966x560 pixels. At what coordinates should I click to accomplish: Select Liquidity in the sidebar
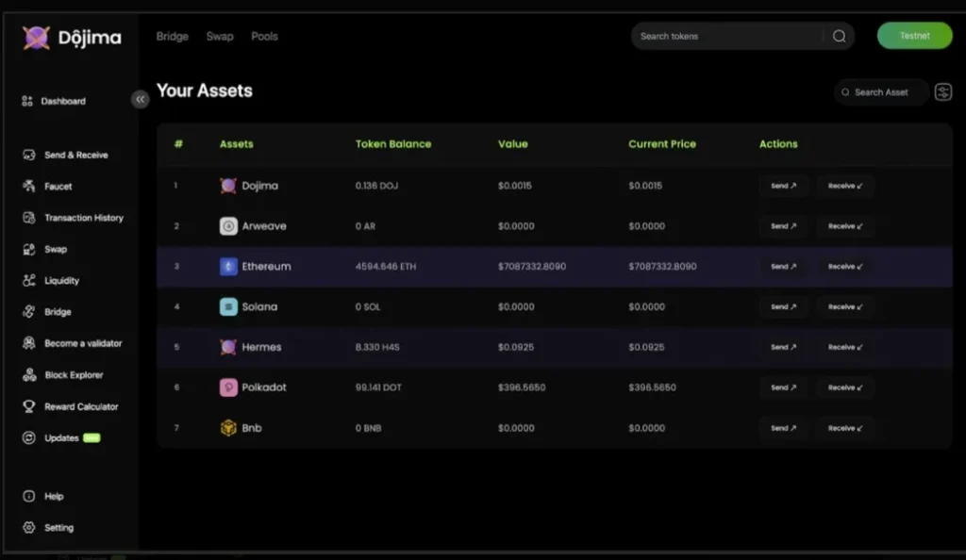click(61, 281)
